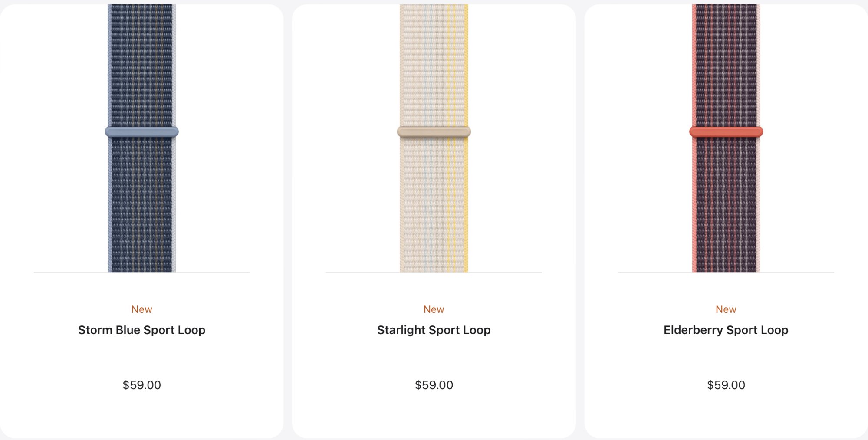Screen dimensions: 868x440
Task: Click the New label above Starlight
Action: coord(434,309)
